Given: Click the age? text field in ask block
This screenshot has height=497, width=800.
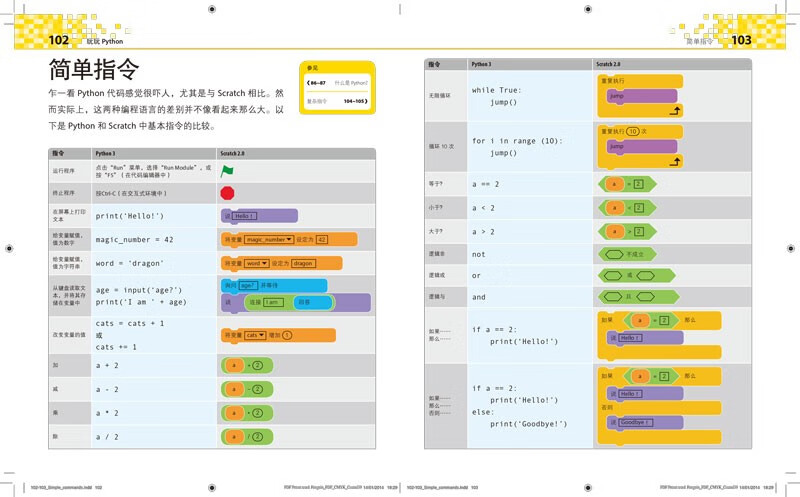Looking at the screenshot, I should 248,285.
